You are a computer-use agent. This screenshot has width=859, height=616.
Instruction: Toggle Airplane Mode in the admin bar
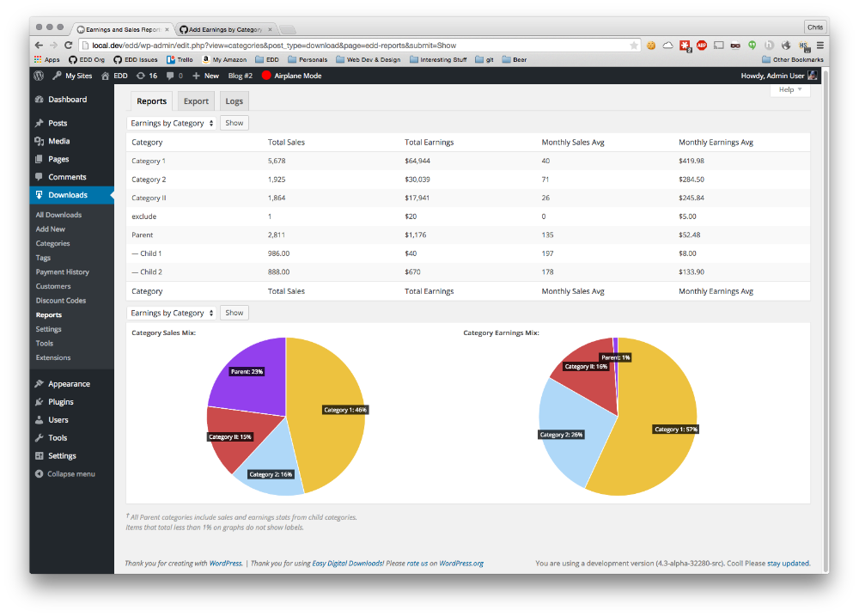[291, 76]
